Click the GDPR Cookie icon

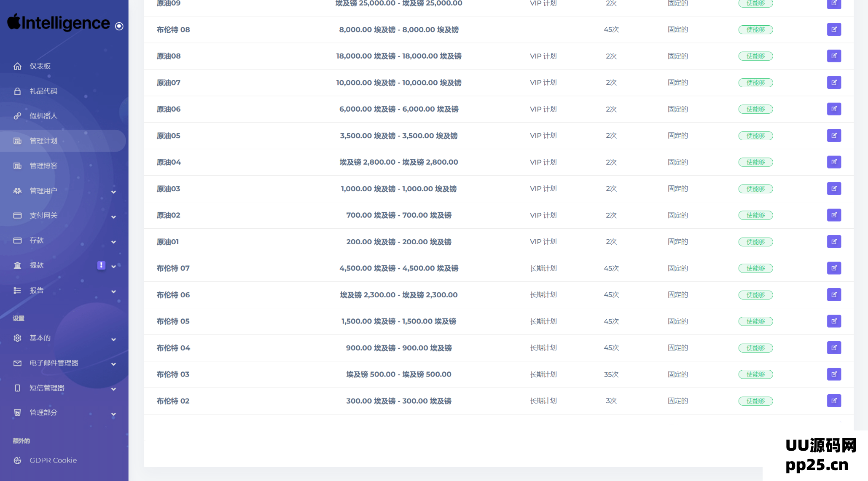pyautogui.click(x=17, y=460)
